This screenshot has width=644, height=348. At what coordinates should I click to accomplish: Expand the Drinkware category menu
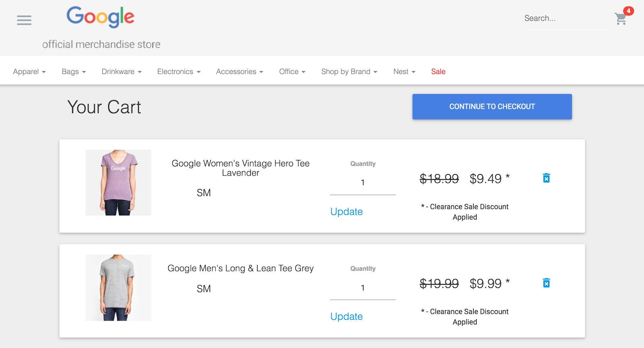[122, 72]
